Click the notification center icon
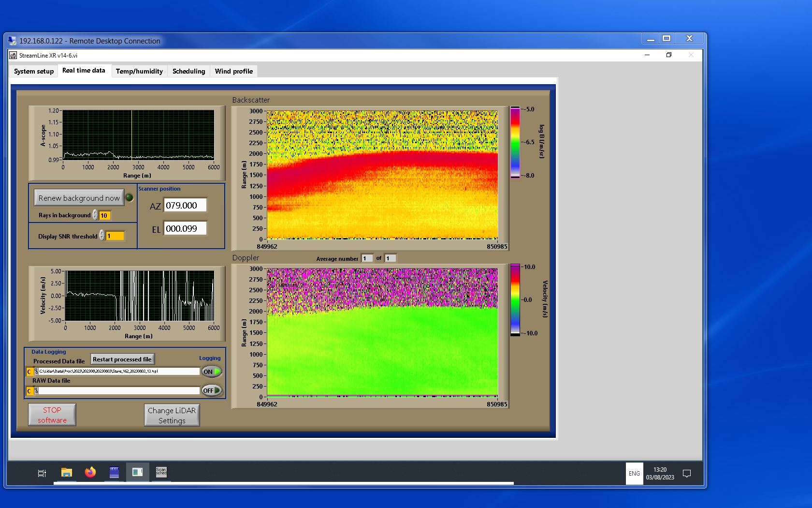812x508 pixels. coord(686,473)
